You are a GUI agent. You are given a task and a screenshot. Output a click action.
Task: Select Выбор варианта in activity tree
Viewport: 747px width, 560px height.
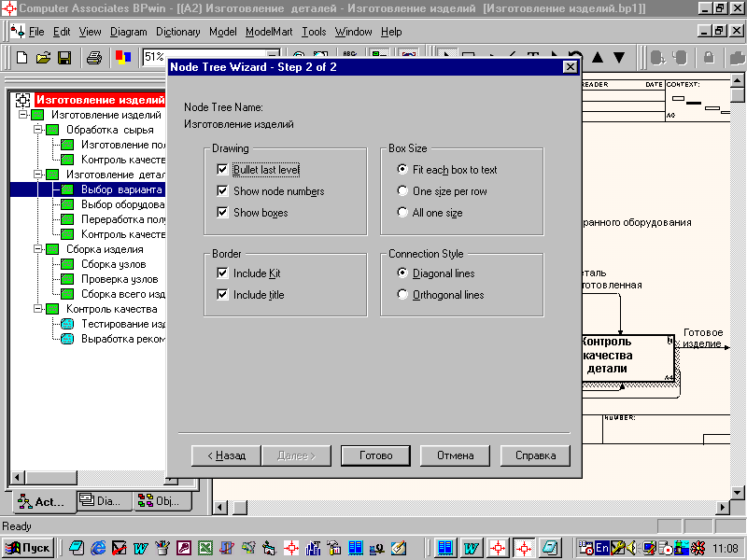pyautogui.click(x=121, y=189)
